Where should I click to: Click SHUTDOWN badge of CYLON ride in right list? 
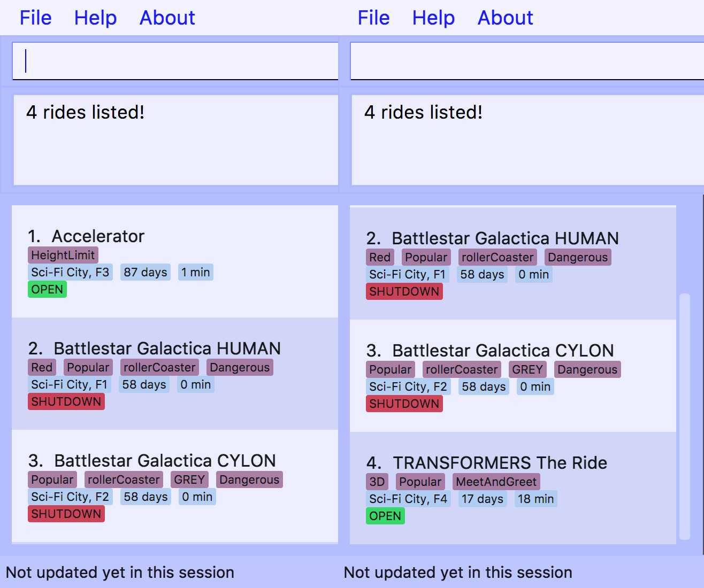click(404, 404)
